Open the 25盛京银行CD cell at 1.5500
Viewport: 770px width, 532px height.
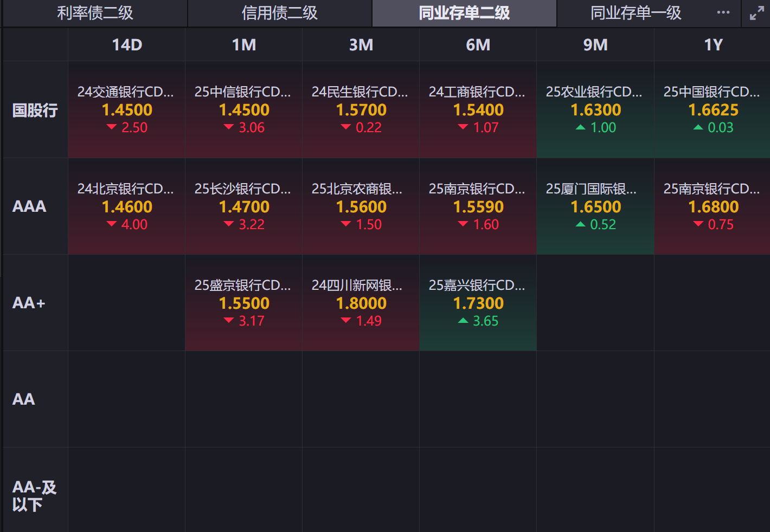(244, 303)
